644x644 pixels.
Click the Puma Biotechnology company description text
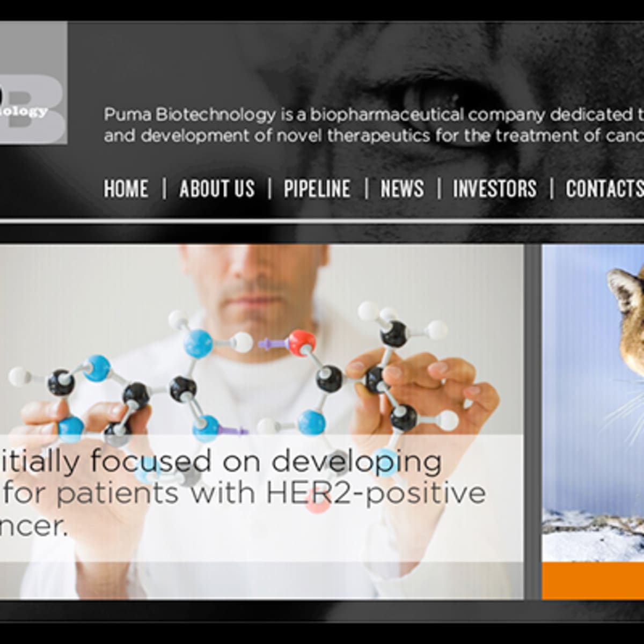[x=374, y=125]
